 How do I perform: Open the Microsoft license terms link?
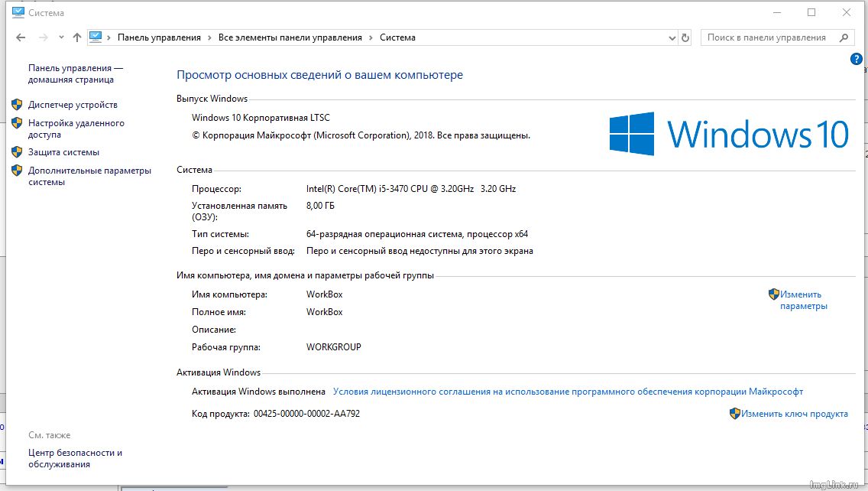(568, 392)
